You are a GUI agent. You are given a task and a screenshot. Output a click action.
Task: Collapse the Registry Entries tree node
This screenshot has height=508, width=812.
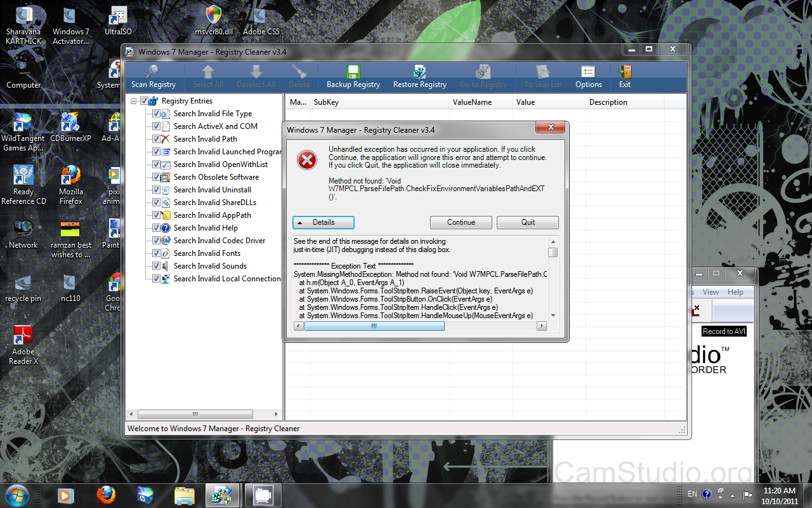pos(134,101)
